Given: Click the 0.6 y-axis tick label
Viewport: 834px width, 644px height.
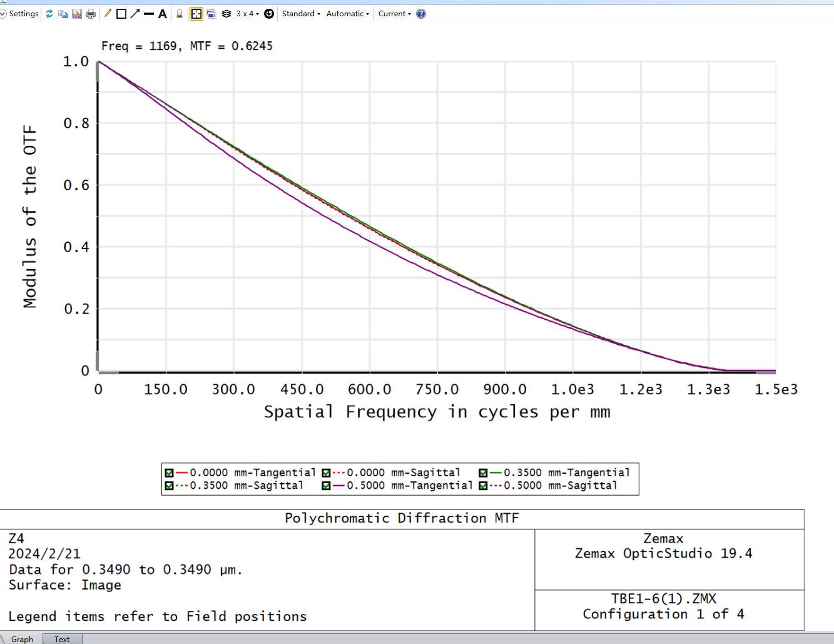Looking at the screenshot, I should (x=76, y=185).
